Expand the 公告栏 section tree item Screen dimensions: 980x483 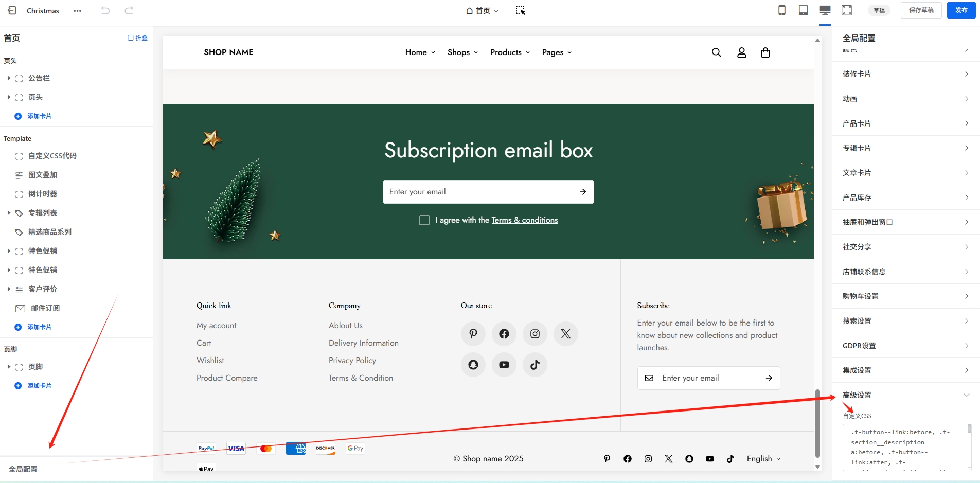click(9, 78)
